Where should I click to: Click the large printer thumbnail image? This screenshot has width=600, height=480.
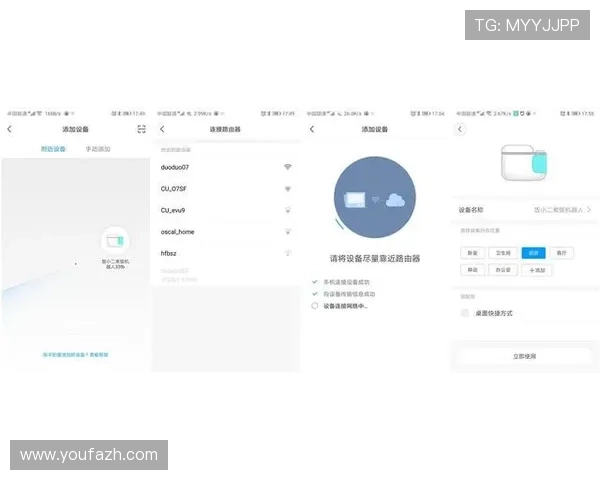pyautogui.click(x=524, y=163)
